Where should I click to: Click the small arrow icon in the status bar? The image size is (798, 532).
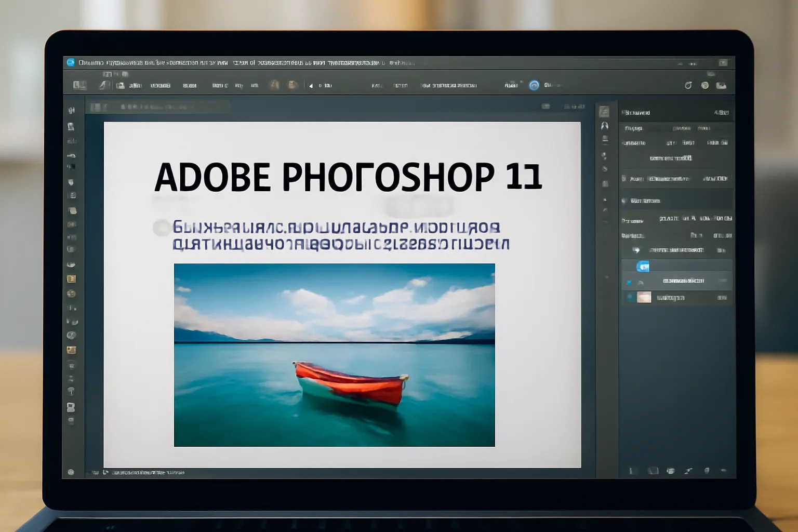[x=105, y=472]
